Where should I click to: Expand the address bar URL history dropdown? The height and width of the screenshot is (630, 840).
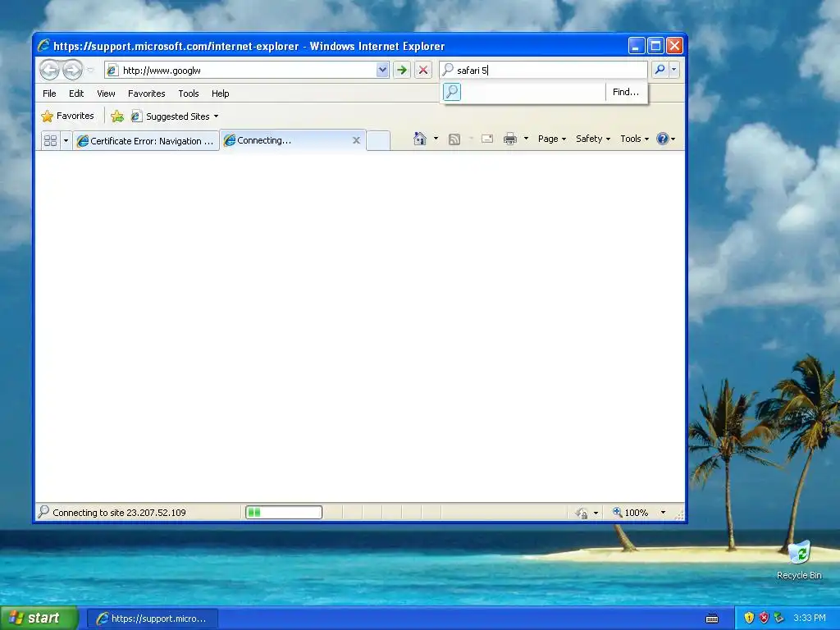coord(382,70)
